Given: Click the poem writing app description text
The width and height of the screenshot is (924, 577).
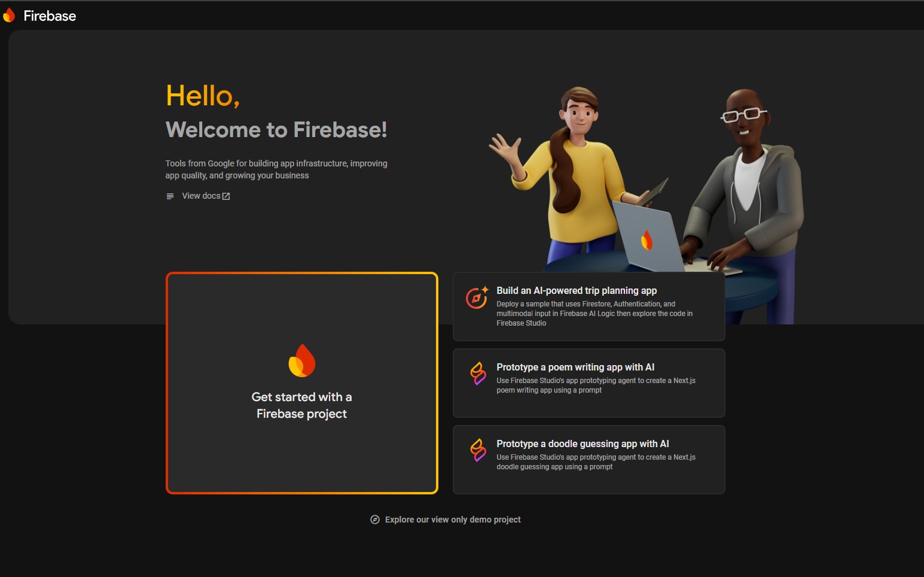Looking at the screenshot, I should 595,385.
